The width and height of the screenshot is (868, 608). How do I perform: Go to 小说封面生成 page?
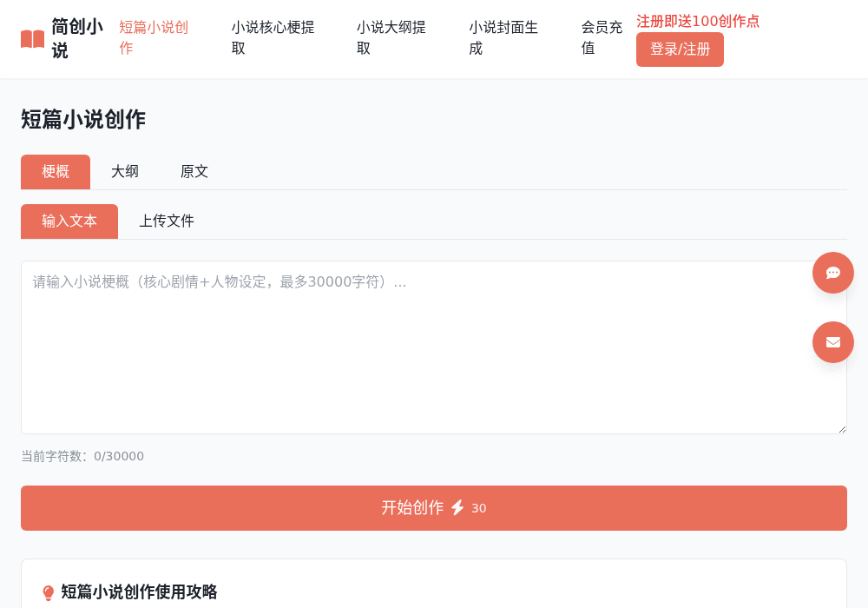(x=503, y=37)
